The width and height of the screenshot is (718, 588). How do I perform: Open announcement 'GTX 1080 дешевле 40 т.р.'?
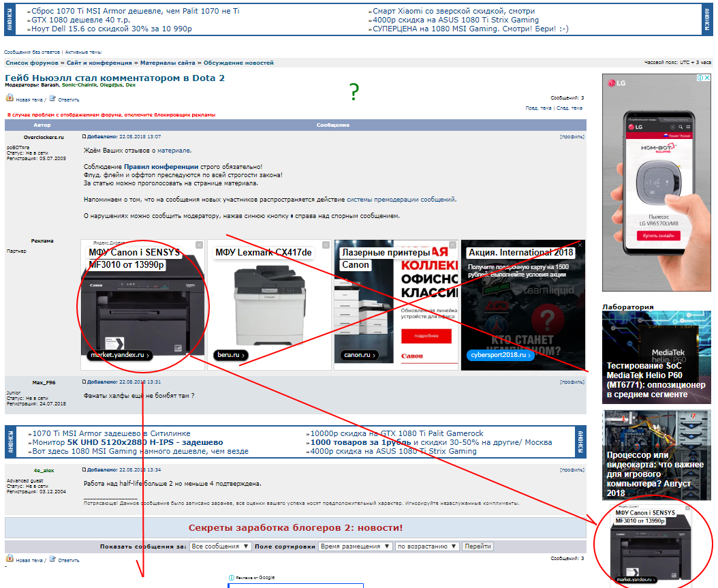[80, 20]
